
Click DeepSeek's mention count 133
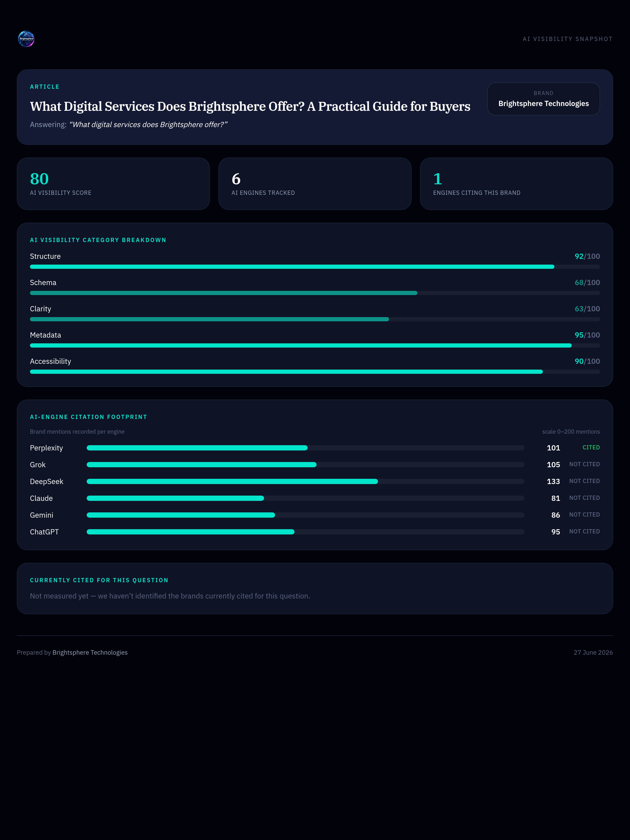pyautogui.click(x=553, y=481)
